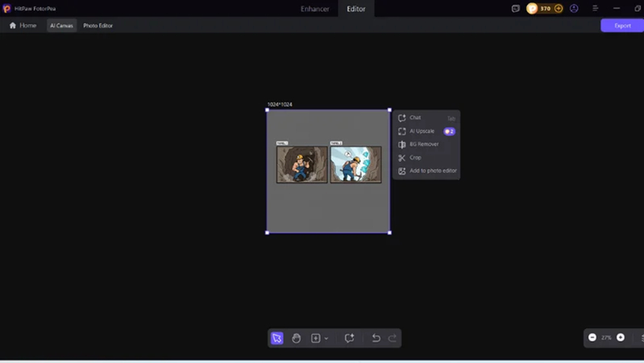The image size is (644, 363).
Task: Minimize the HitPaw FotorPea window
Action: 617,9
